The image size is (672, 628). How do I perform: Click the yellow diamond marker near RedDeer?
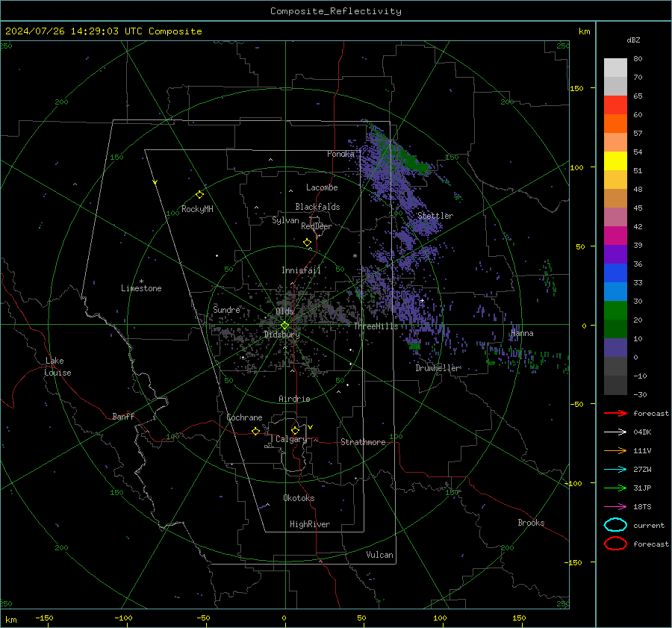(308, 243)
